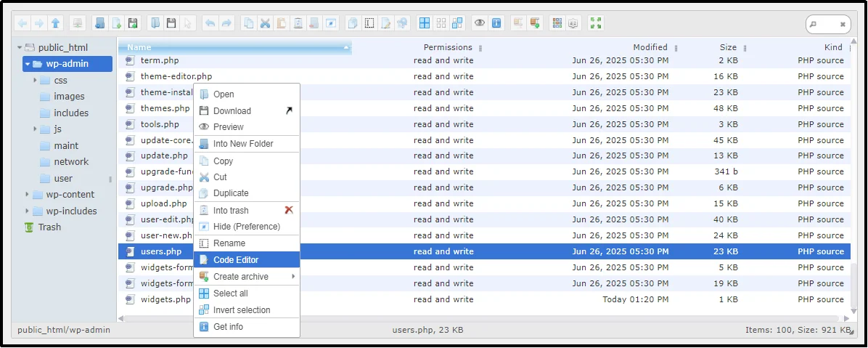The image size is (868, 348).
Task: Click the mount network volume toolbar icon
Action: [x=78, y=23]
